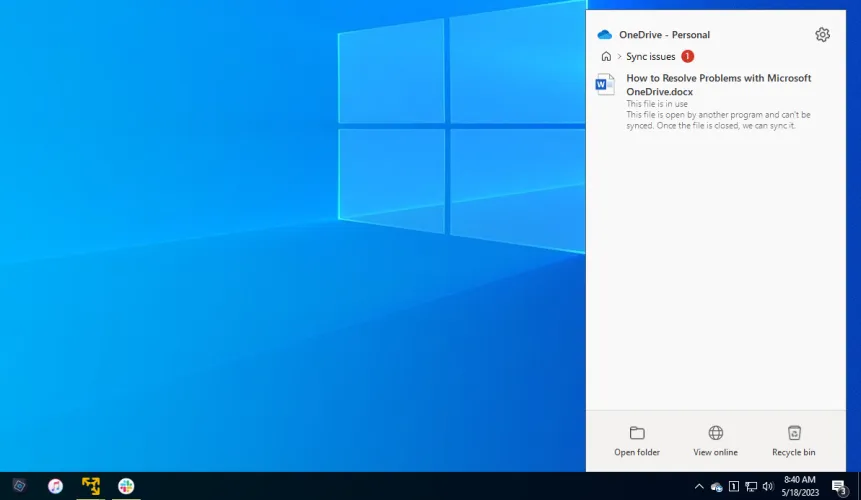Screen dimensions: 861x500
Task: Expand hidden system tray icons chevron
Action: (x=699, y=487)
